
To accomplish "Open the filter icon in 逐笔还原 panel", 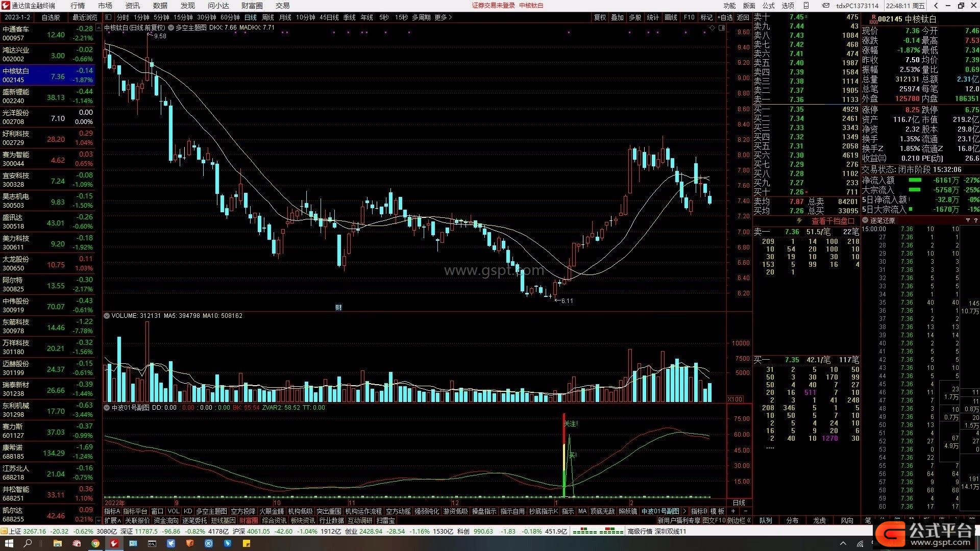I will coord(968,220).
